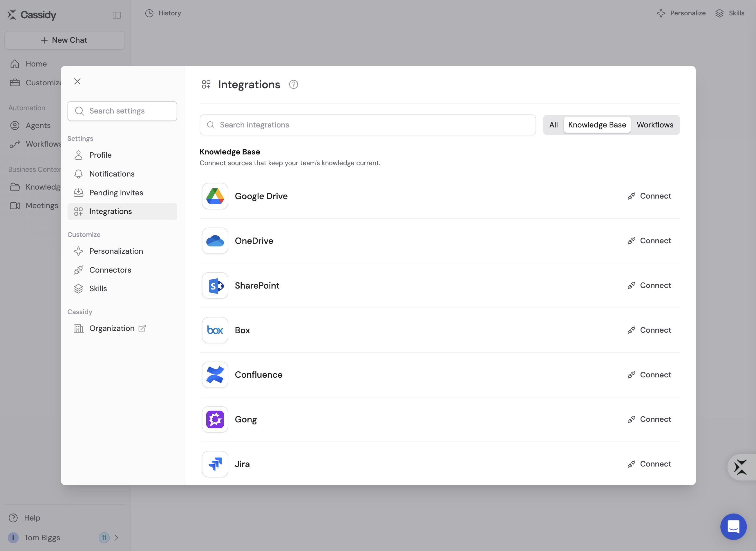Screen dimensions: 756x551
Task: Start a New Chat
Action: coord(65,40)
